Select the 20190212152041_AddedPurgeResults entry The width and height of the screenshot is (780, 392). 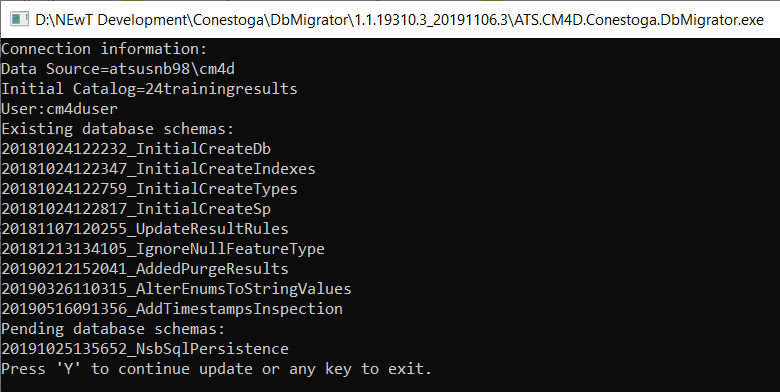pos(145,269)
